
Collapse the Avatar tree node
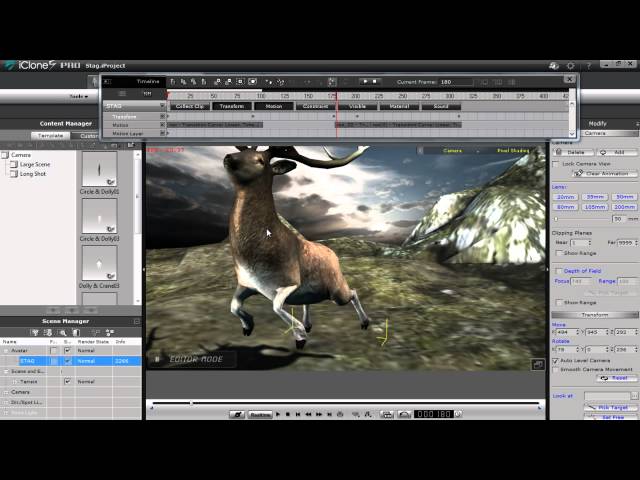point(6,351)
